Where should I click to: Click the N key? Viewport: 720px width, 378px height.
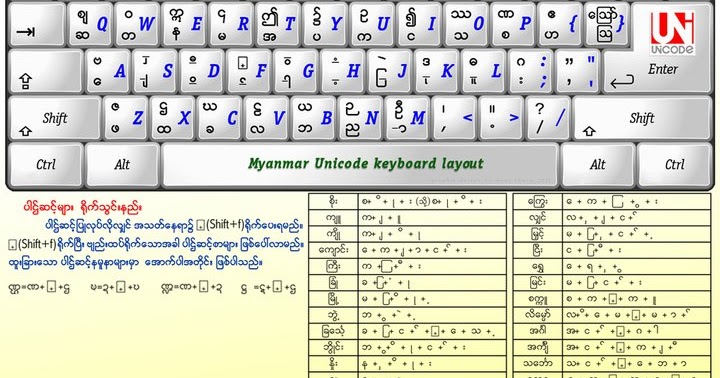361,118
